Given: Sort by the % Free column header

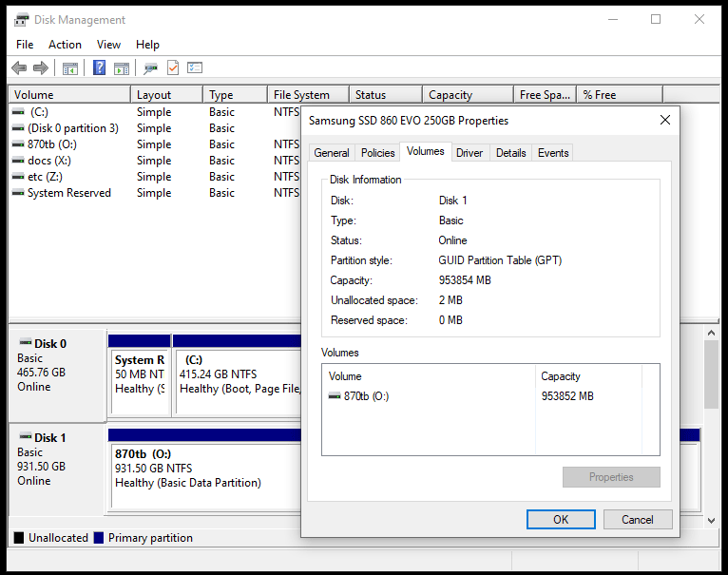Looking at the screenshot, I should [620, 95].
